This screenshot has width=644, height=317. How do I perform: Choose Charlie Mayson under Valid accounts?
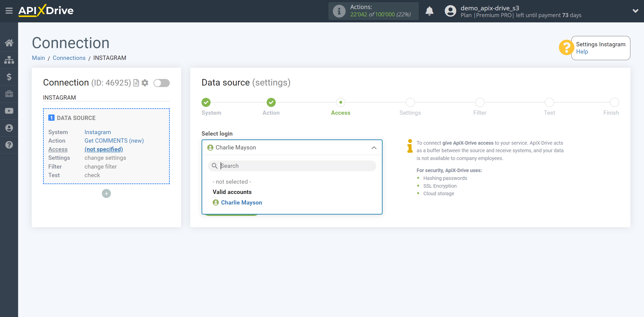(237, 203)
